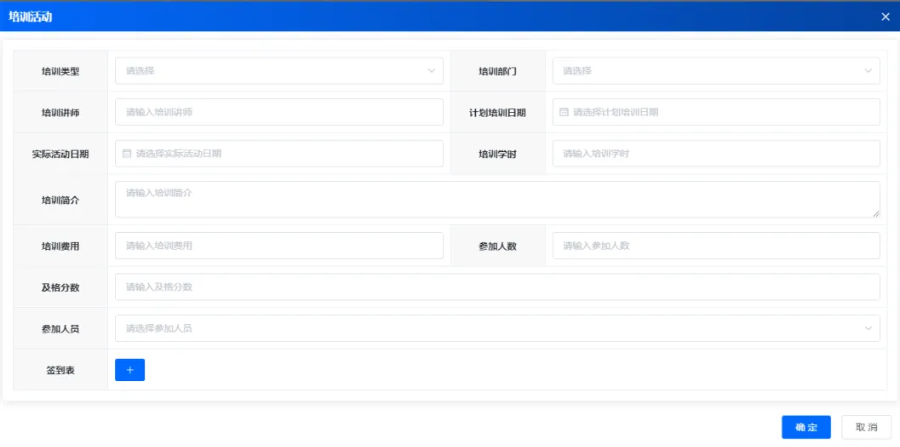Focus the 培训讲师 input field
Screen dimensions: 900x447
click(279, 112)
